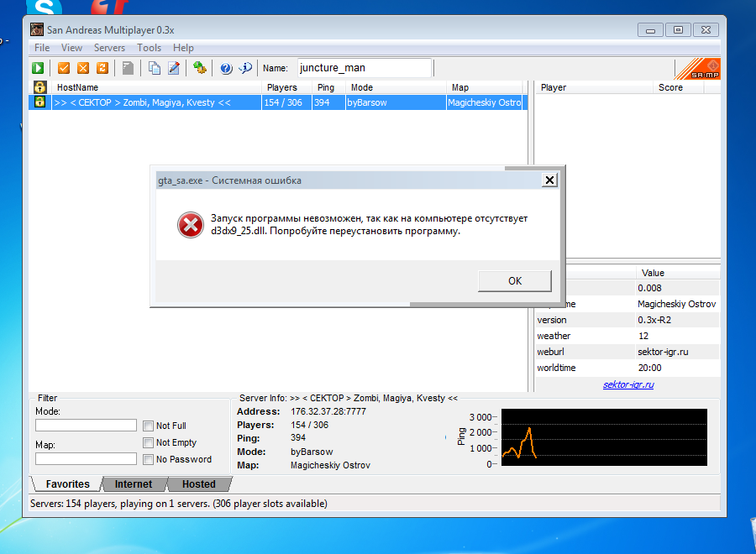Image resolution: width=756 pixels, height=554 pixels.
Task: Sort servers by the Players column
Action: click(x=287, y=87)
